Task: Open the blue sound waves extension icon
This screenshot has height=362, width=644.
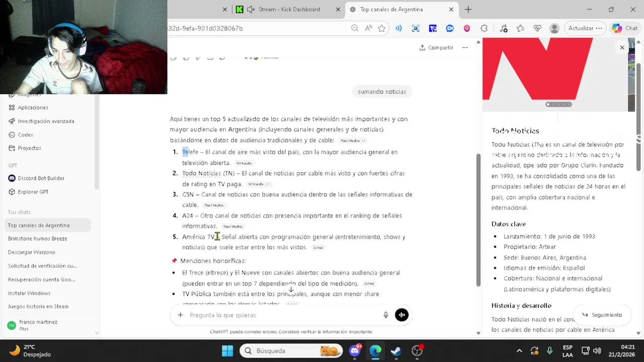Action: tap(398, 29)
